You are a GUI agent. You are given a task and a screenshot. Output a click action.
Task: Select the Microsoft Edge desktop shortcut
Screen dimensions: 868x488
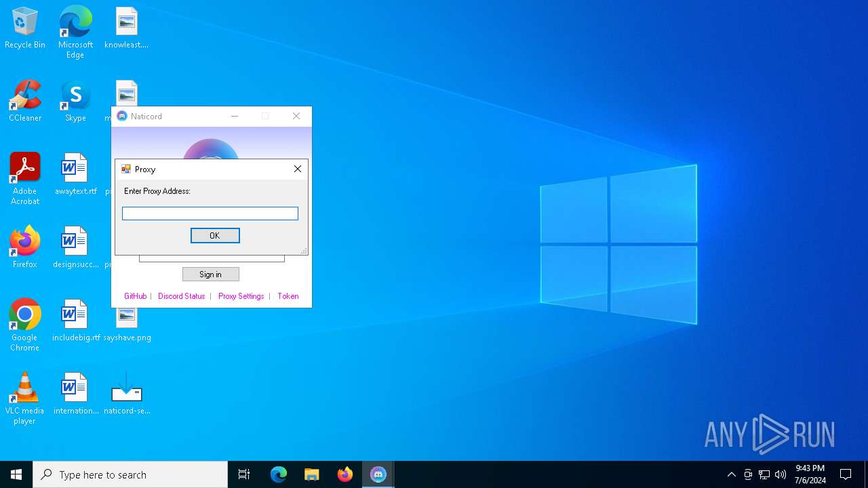tap(75, 33)
